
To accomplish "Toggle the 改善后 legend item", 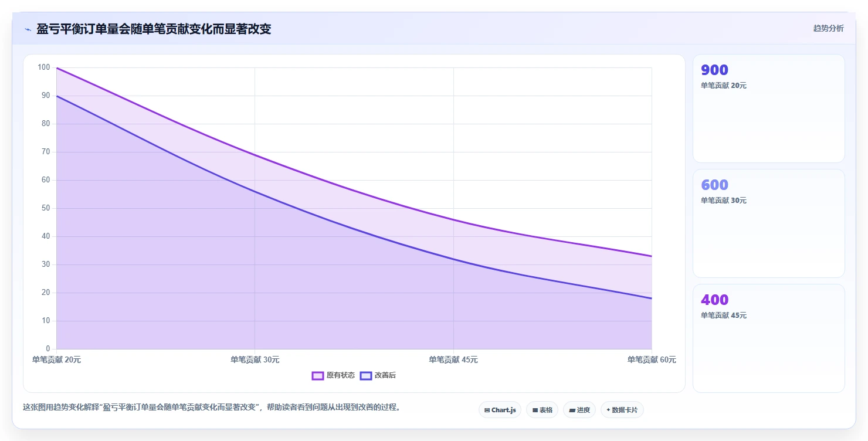I will pyautogui.click(x=378, y=375).
